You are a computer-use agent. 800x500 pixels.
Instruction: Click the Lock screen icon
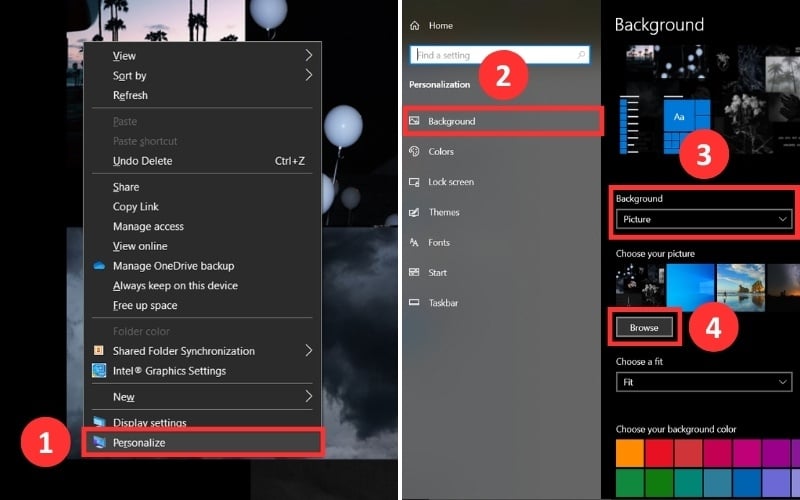coord(414,182)
